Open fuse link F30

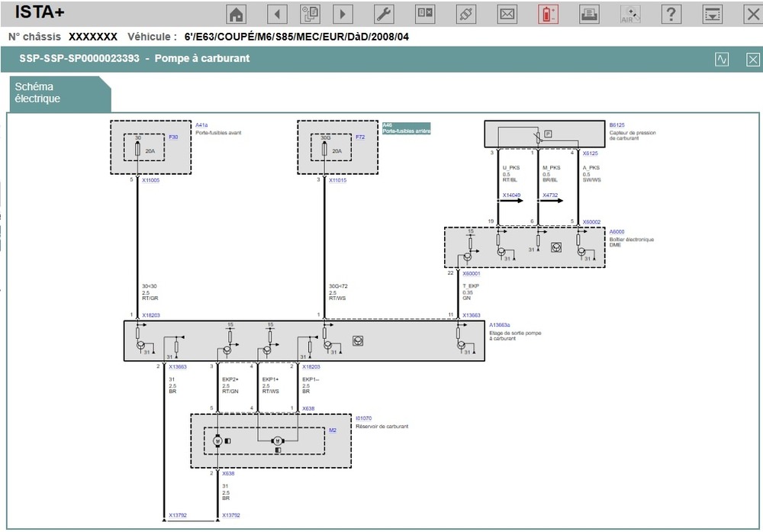tap(173, 137)
